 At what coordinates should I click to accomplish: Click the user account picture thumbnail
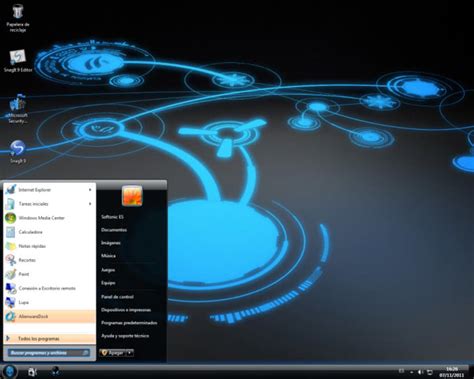point(132,196)
